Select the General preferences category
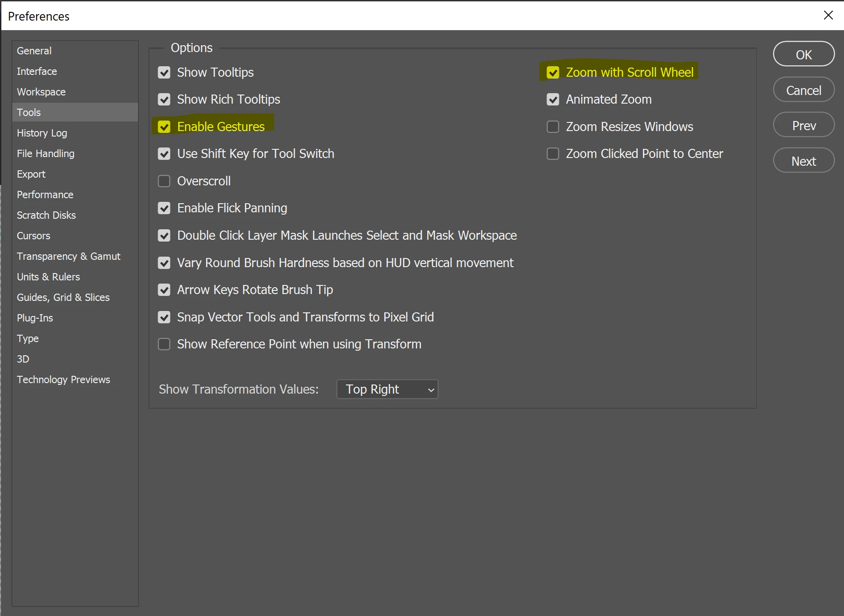The image size is (844, 616). point(75,51)
